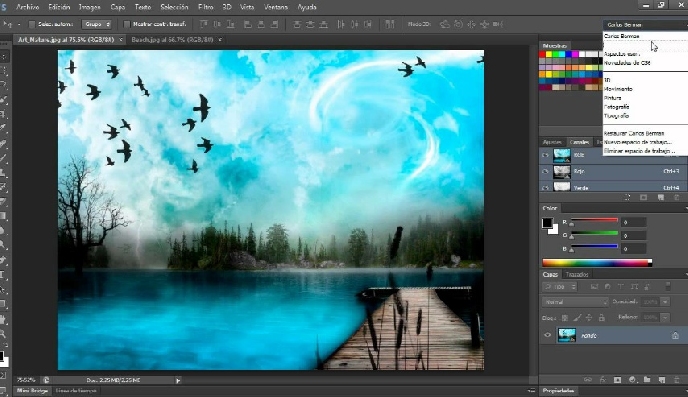
Task: Select the 3D rotate mode icon
Action: 445,24
